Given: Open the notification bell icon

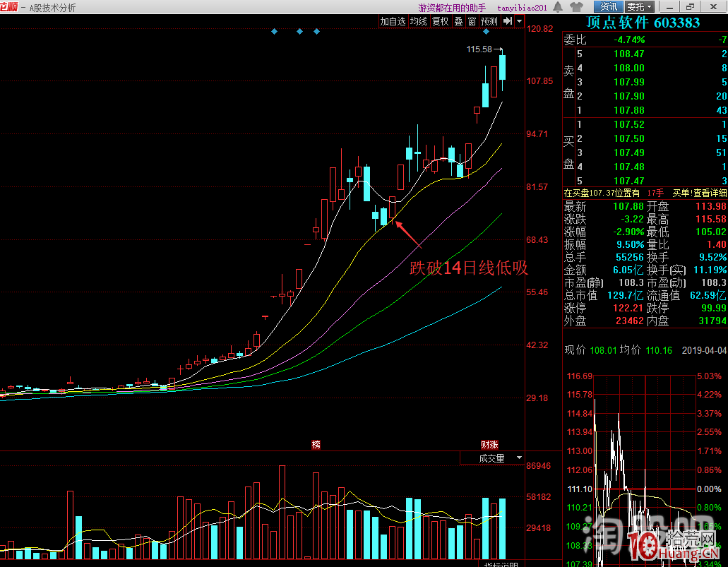Looking at the screenshot, I should [x=559, y=7].
